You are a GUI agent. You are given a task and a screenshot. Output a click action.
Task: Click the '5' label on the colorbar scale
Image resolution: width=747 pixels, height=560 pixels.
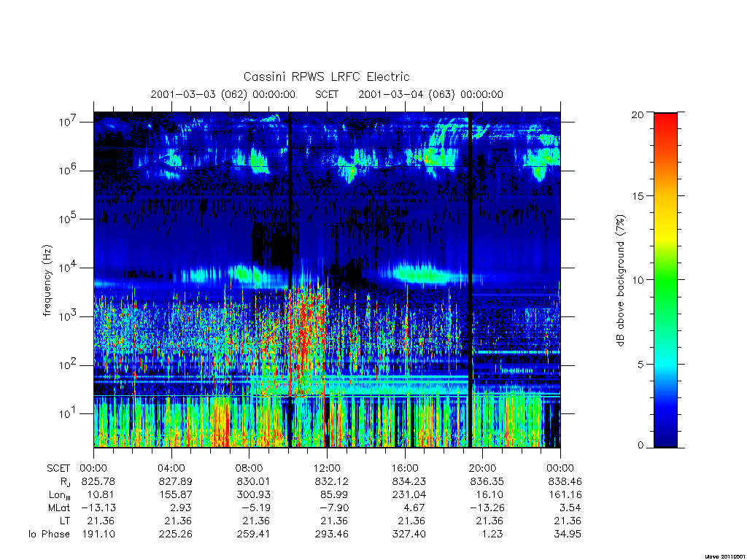pos(640,365)
